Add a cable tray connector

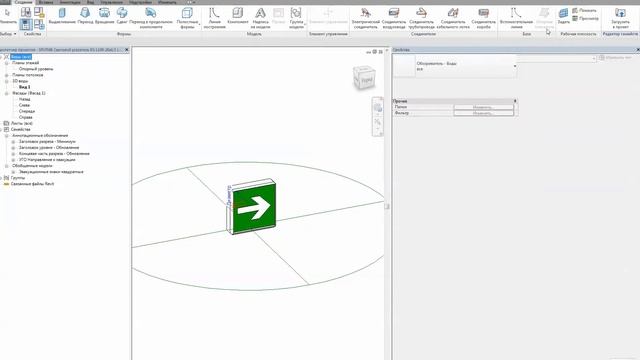coord(453,18)
